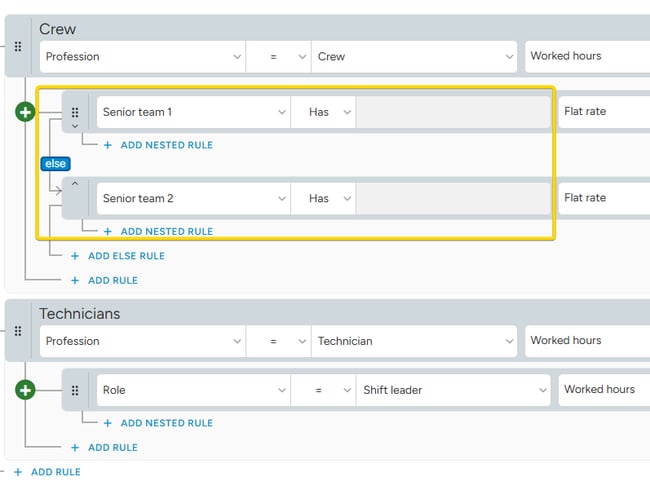650x490 pixels.
Task: Open Shift leader value dropdown
Action: (452, 390)
